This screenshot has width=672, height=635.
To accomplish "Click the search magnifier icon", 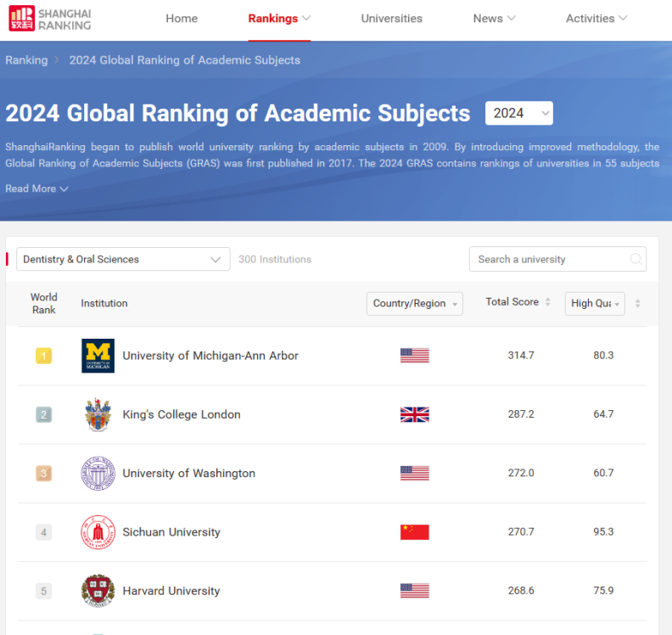I will (x=636, y=260).
